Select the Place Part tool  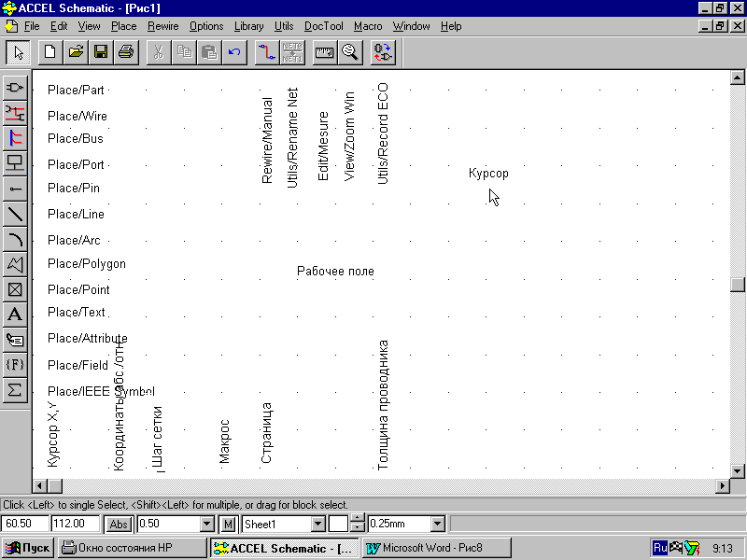[15, 88]
